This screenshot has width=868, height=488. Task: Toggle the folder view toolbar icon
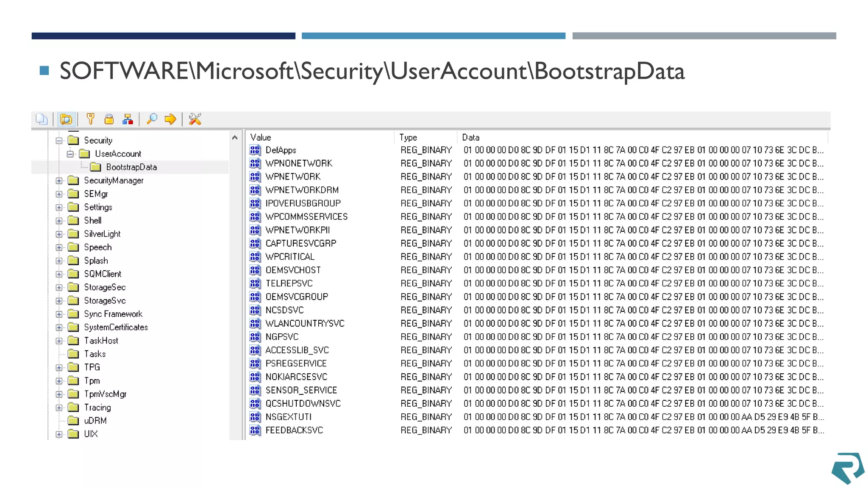coord(66,119)
